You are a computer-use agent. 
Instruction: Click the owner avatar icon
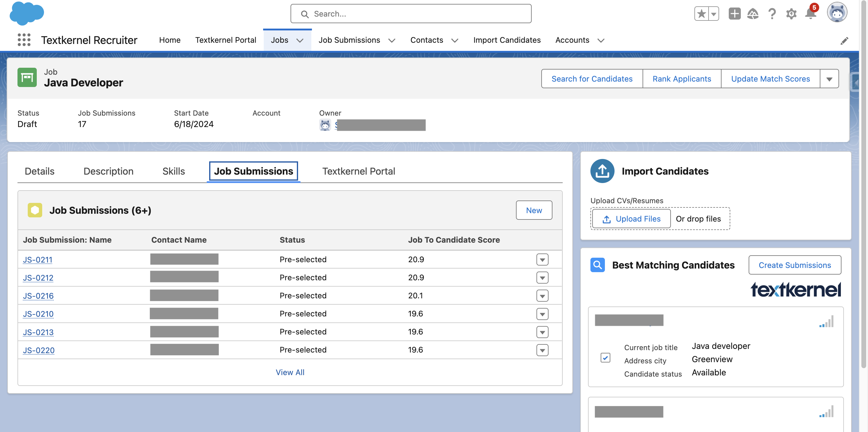[325, 125]
